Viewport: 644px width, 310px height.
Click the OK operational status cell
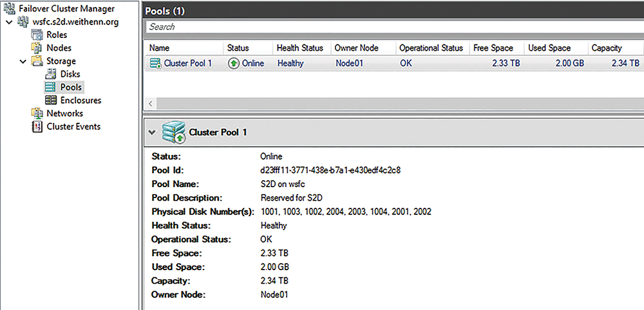click(405, 64)
